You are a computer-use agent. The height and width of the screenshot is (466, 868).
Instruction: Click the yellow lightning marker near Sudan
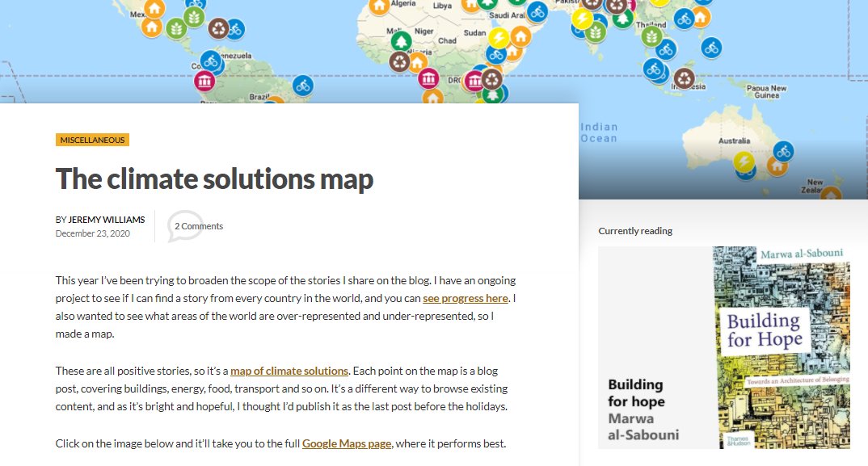pyautogui.click(x=499, y=38)
